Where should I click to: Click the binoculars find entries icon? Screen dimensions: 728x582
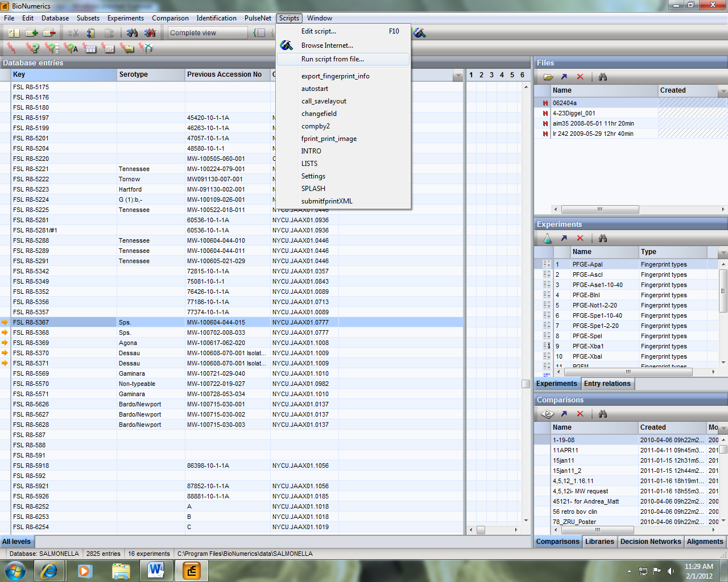pos(133,33)
